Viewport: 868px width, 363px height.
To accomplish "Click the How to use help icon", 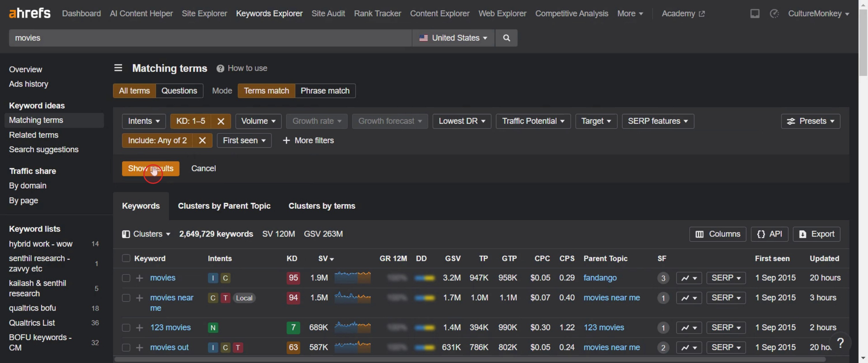I will pos(220,68).
